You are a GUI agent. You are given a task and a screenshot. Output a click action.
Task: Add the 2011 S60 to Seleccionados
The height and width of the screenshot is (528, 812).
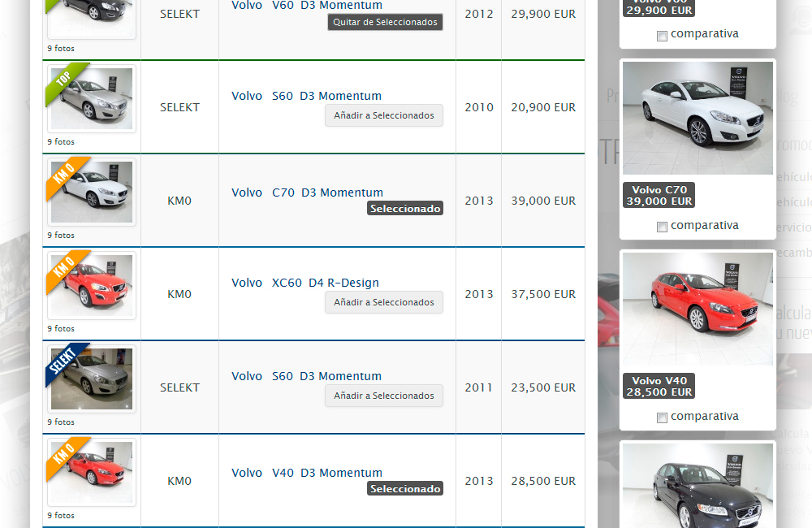(384, 396)
